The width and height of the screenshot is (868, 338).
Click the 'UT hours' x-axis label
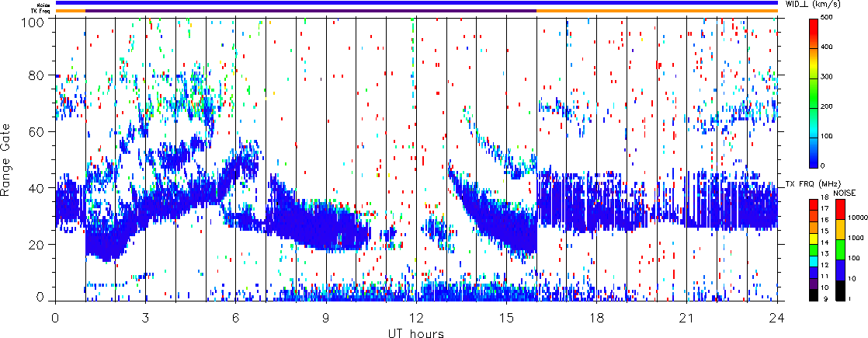(x=415, y=333)
